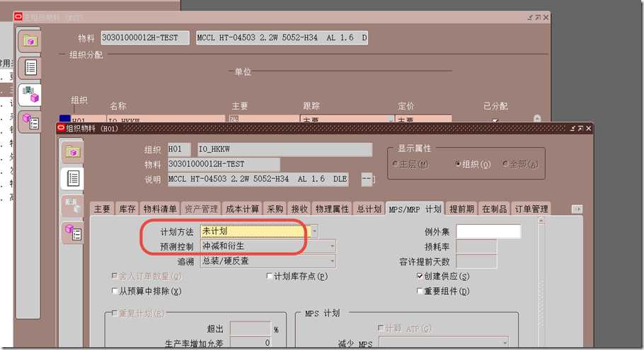Viewport: 644px width, 350px height.
Task: Switch to 主要 tab
Action: tap(103, 209)
